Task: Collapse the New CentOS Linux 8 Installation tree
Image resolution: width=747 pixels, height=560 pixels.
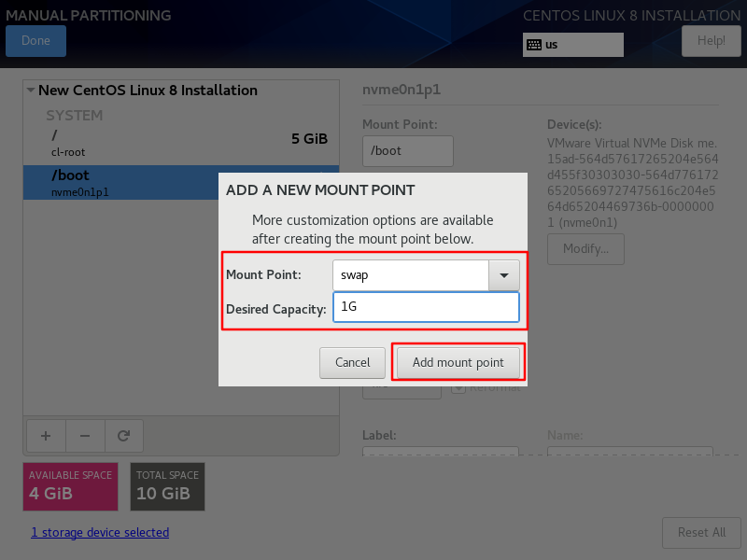Action: (x=31, y=90)
